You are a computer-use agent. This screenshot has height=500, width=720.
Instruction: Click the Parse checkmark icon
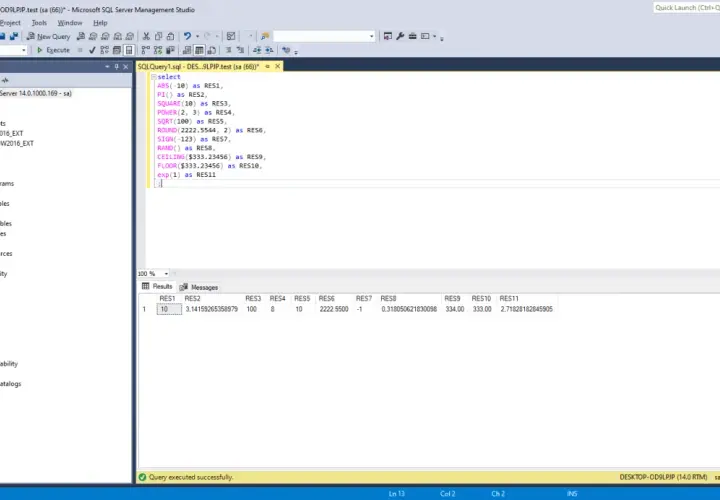point(92,50)
